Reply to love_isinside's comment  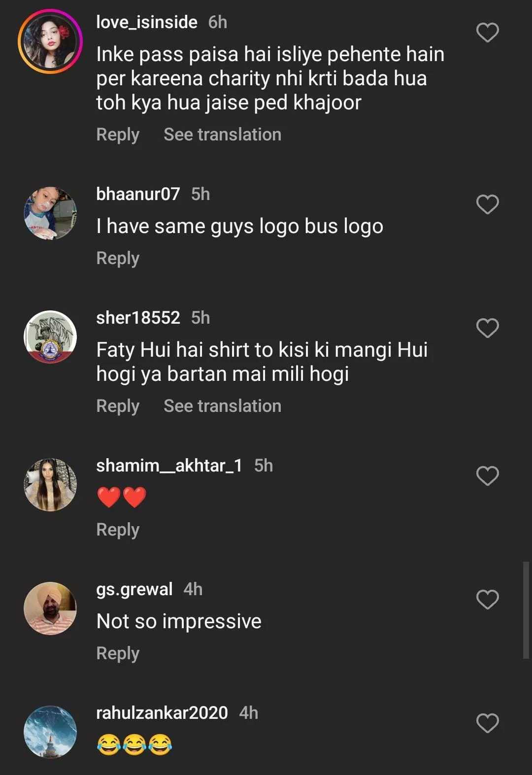click(x=118, y=135)
